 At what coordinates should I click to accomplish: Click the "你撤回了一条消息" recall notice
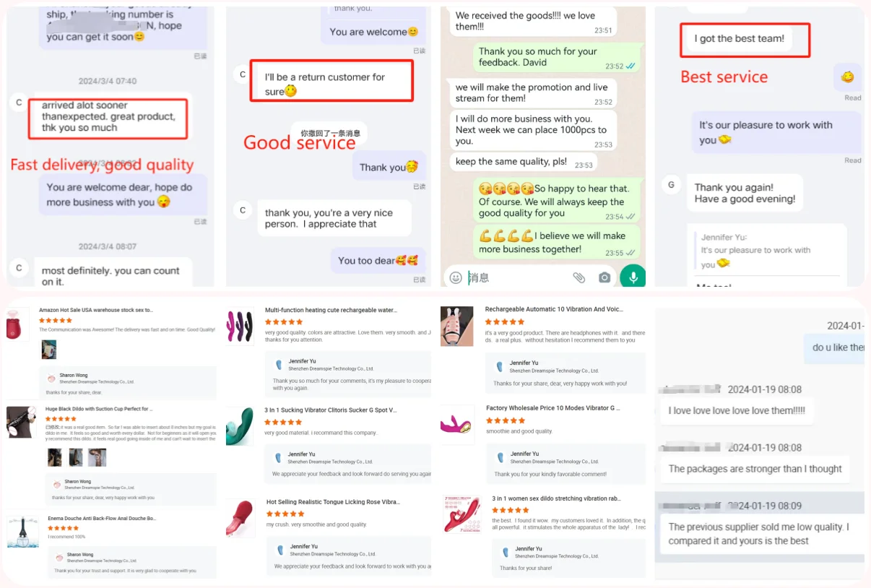[x=329, y=133]
